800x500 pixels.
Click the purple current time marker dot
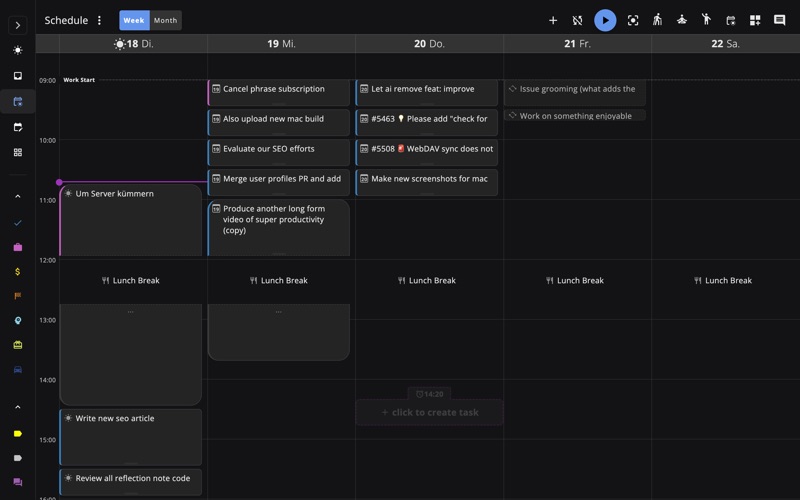[x=59, y=182]
